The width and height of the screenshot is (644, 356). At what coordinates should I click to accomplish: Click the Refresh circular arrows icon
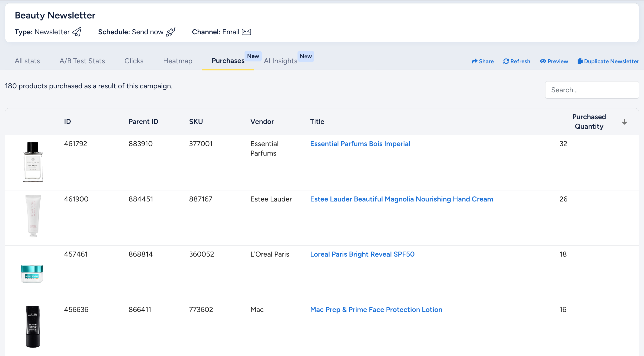[x=506, y=61]
